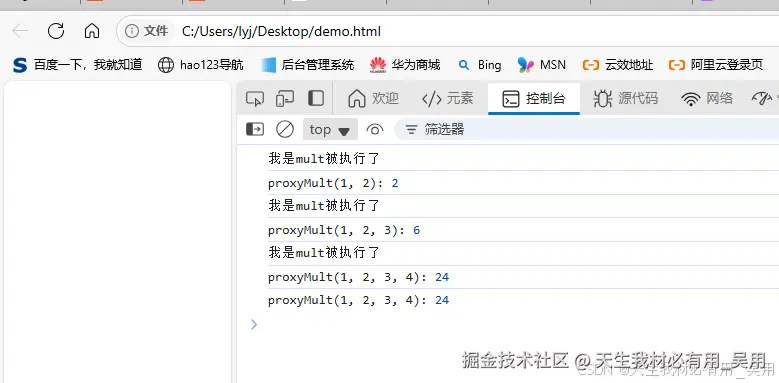Select the 控制台 tab
The image size is (779, 383).
[534, 98]
